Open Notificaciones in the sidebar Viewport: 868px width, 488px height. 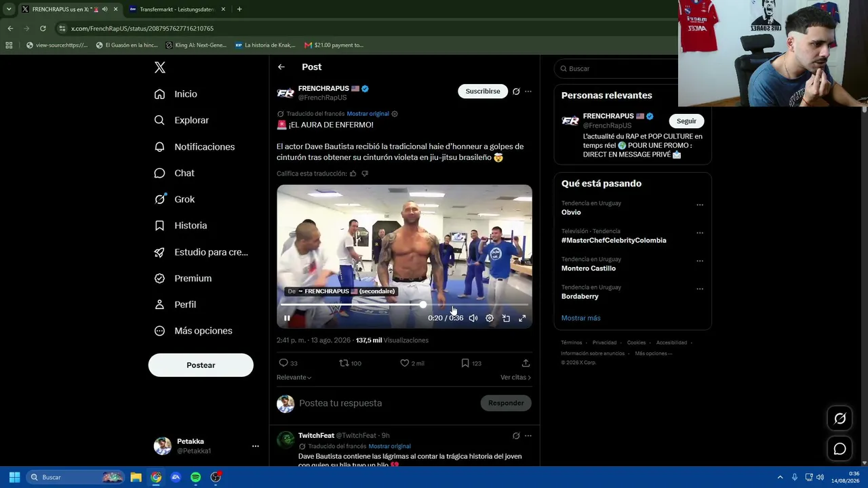[194, 146]
